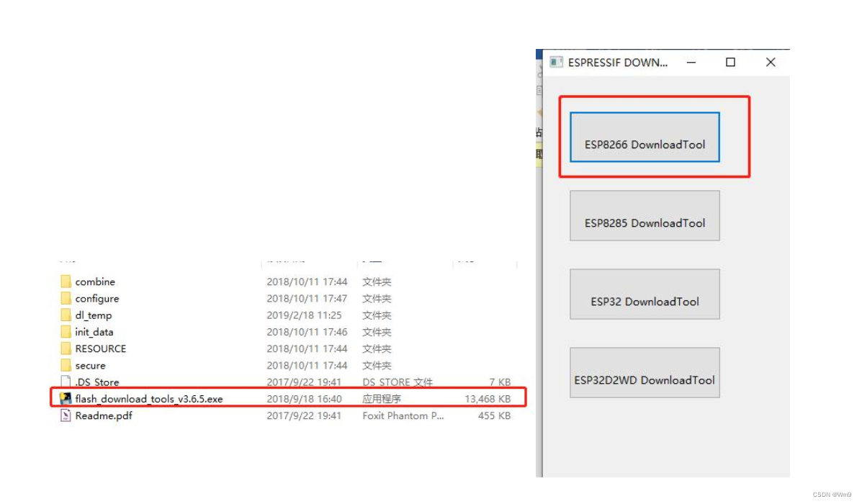Start ESP32D2WD DownloadTool
Screen dimensions: 862x504
pyautogui.click(x=645, y=373)
